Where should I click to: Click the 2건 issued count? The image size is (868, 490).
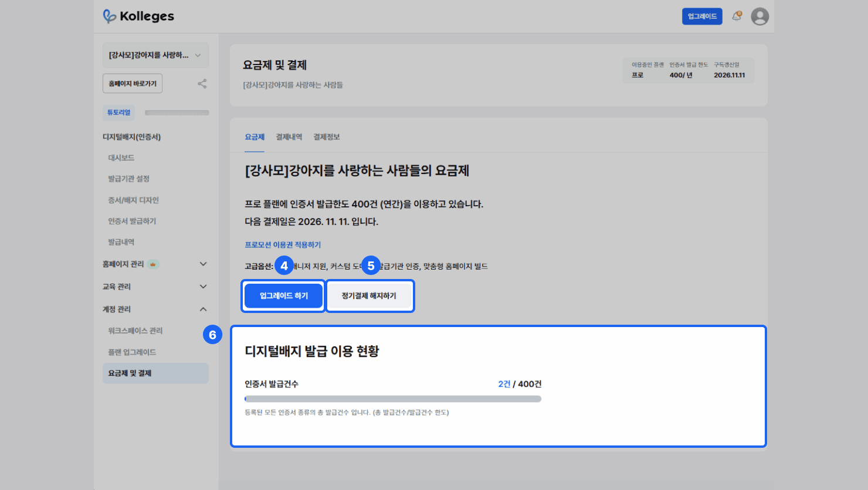click(504, 384)
